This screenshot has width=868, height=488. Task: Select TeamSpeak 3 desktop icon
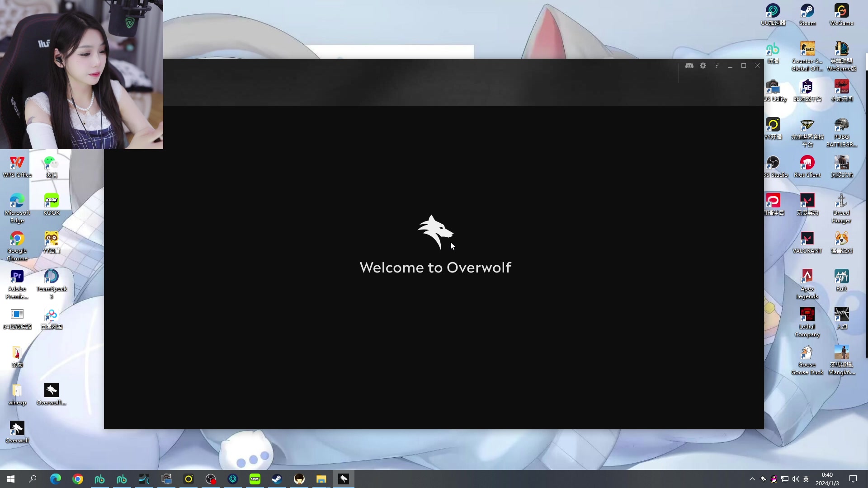tap(52, 284)
